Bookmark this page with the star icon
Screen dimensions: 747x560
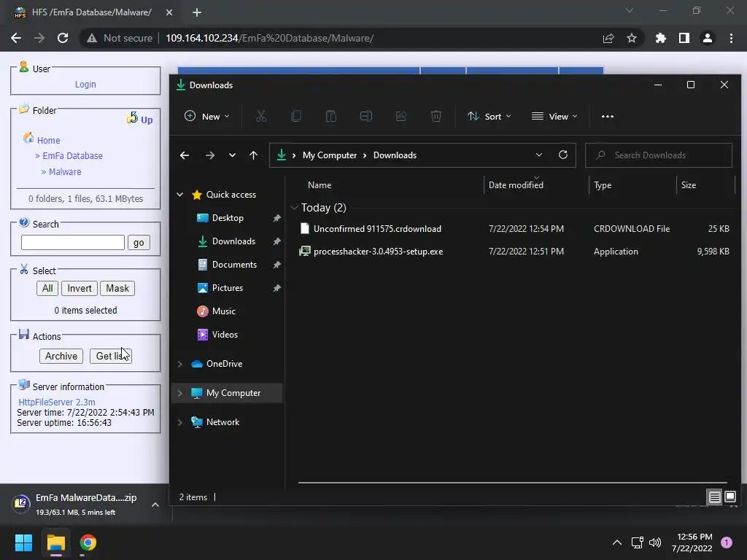[x=632, y=38]
